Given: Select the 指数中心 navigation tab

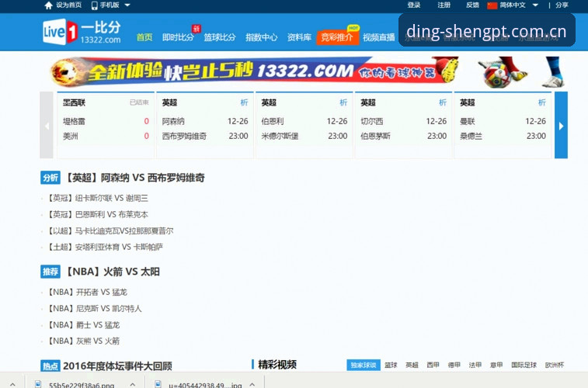Looking at the screenshot, I should coord(261,37).
